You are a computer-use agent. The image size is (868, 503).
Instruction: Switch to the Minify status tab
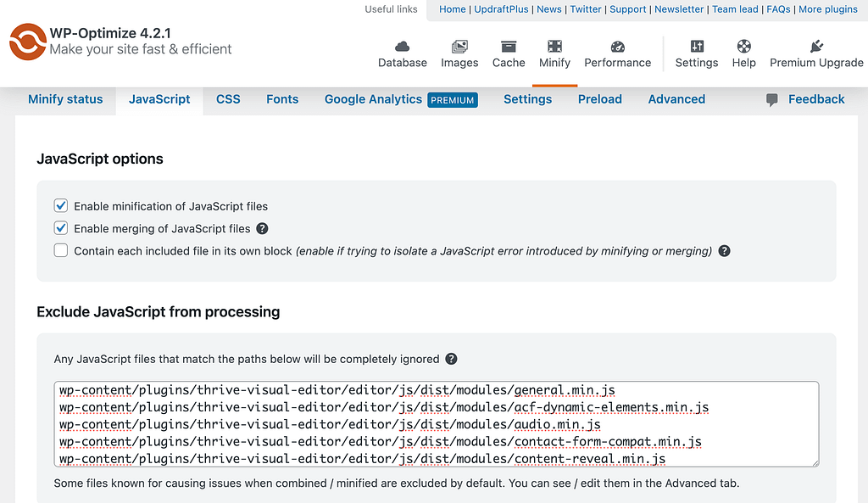click(x=65, y=99)
